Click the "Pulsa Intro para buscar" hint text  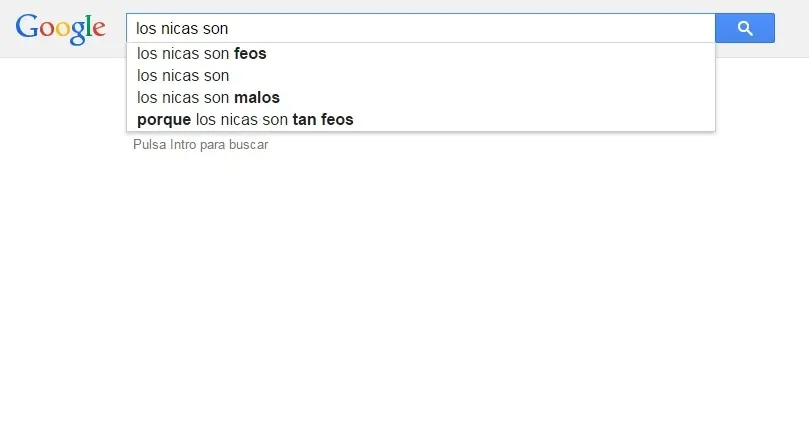pyautogui.click(x=200, y=145)
